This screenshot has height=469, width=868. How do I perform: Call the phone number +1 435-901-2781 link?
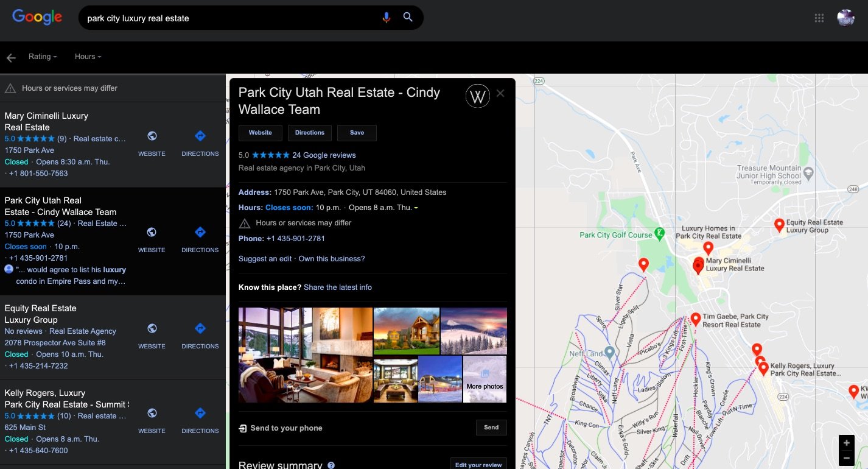click(296, 239)
